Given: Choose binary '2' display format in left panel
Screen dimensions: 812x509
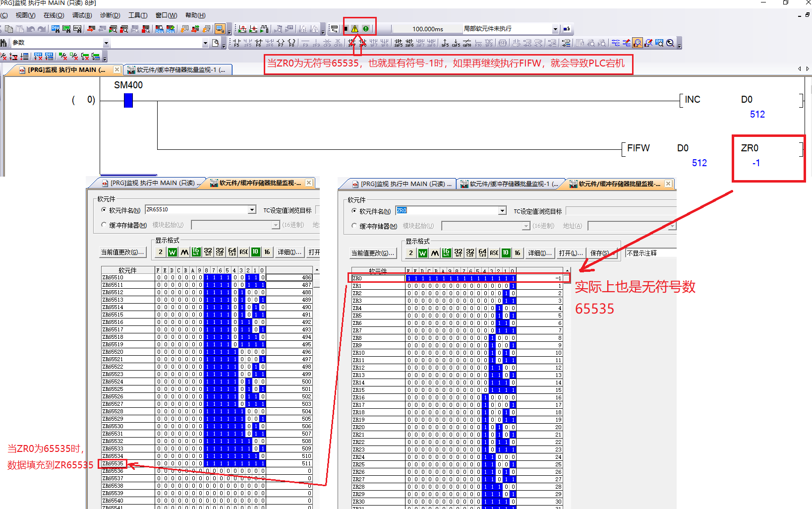Looking at the screenshot, I should [x=160, y=252].
